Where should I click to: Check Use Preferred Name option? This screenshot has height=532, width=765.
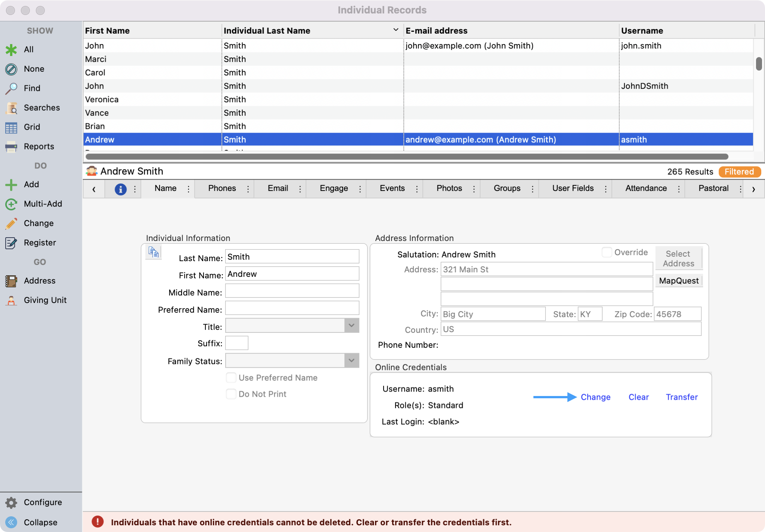click(x=231, y=378)
